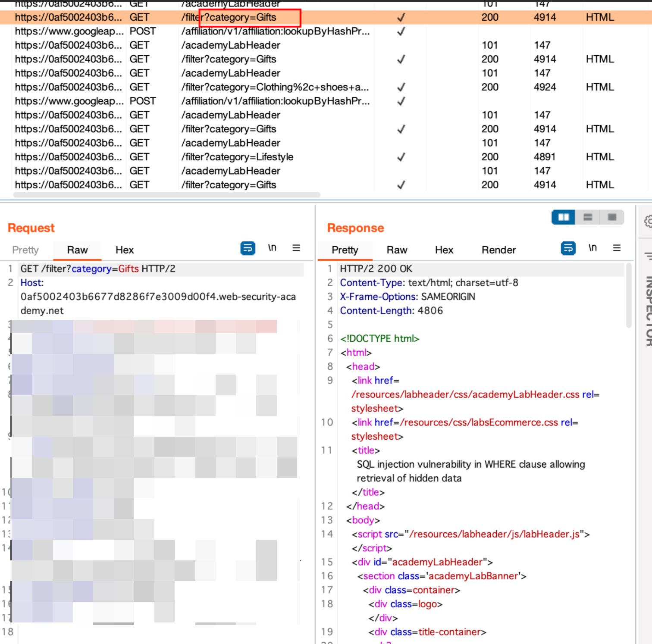Open the Response editor options menu
This screenshot has height=644, width=652.
point(617,248)
